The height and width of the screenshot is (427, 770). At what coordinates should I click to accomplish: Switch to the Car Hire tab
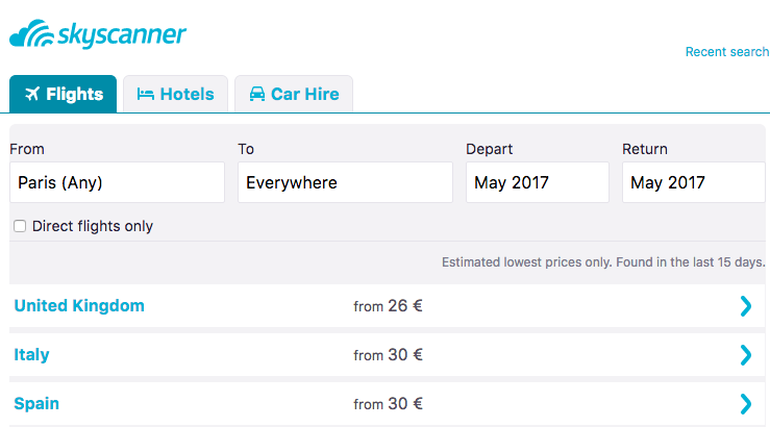(294, 94)
